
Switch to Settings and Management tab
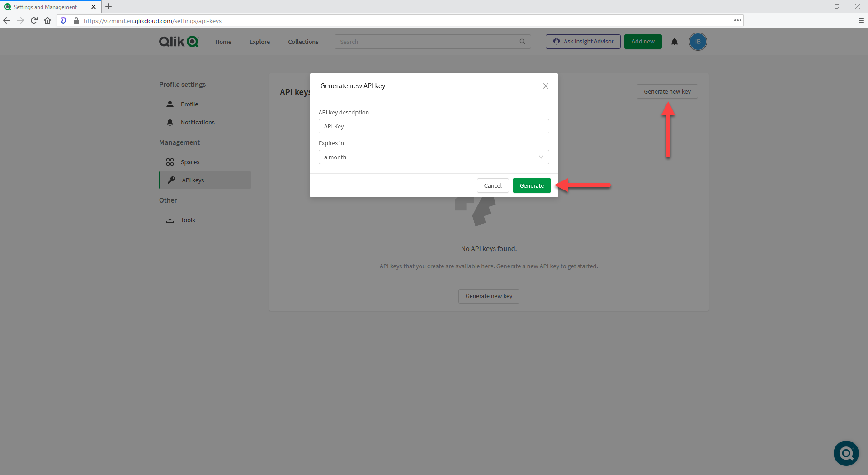(x=50, y=7)
